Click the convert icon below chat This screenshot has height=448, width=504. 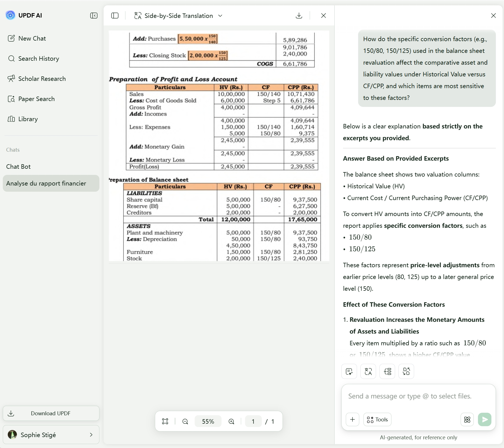point(406,371)
